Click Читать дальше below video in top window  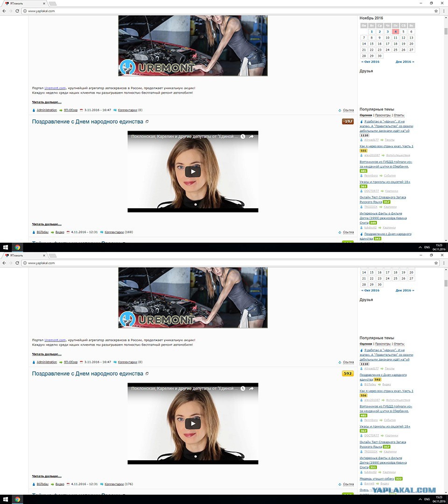pyautogui.click(x=47, y=224)
